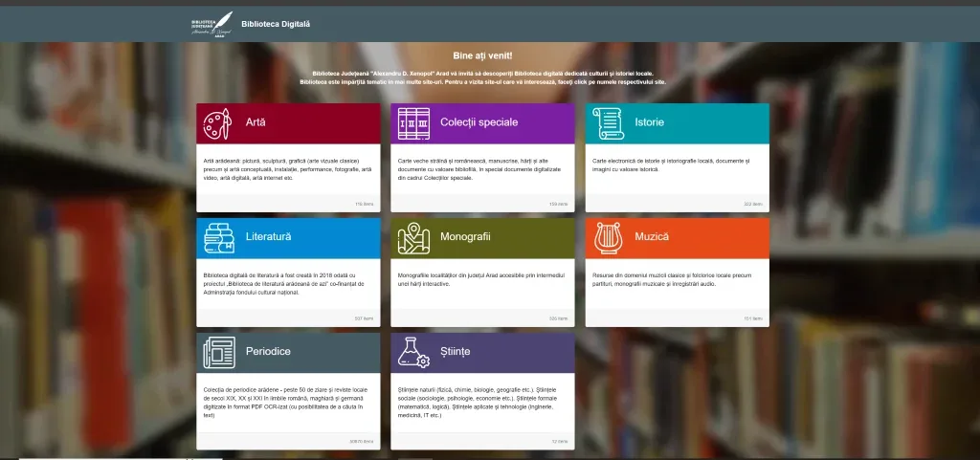
Task: Open the Biblioteca Digitală header link
Action: point(276,24)
